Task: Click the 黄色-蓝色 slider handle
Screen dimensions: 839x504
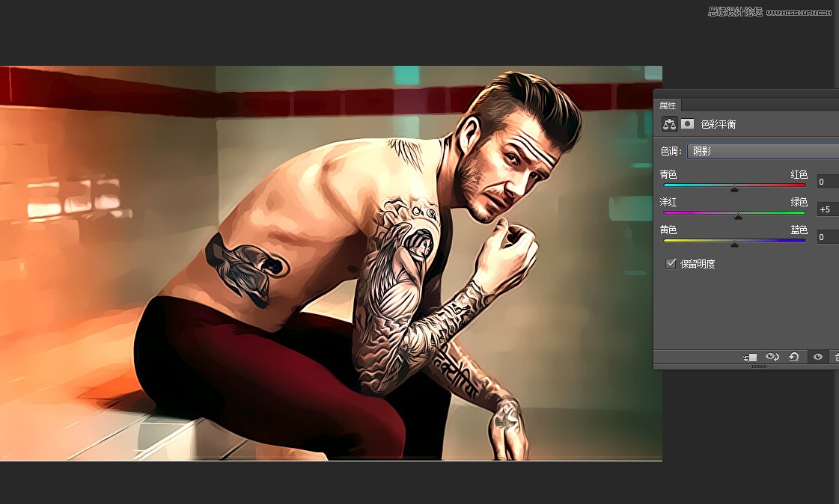Action: point(734,244)
